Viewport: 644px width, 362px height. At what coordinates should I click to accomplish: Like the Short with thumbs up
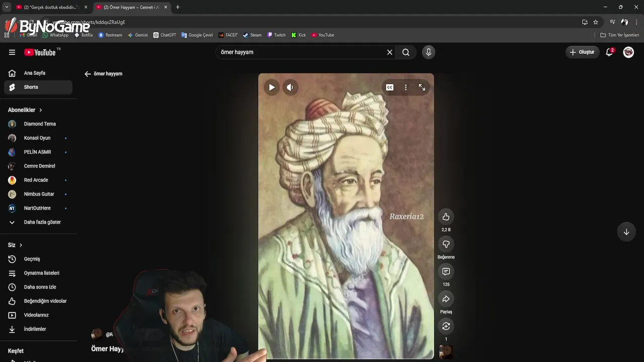coord(446,217)
